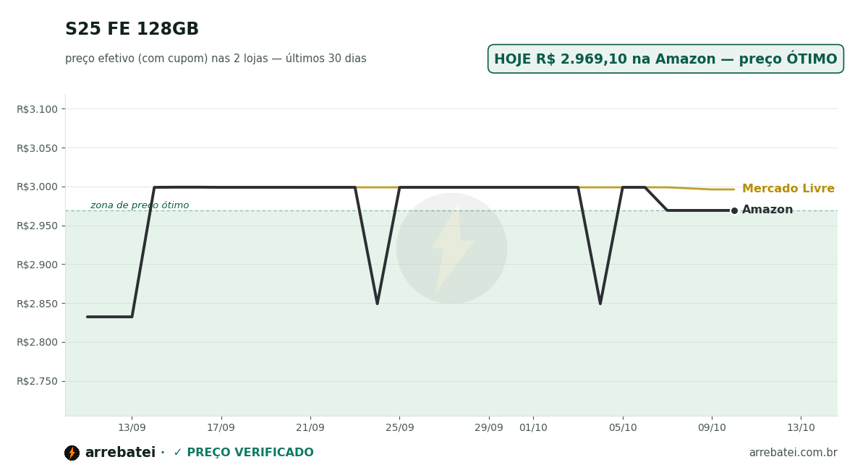The image size is (868, 470).
Task: Click the 05/10 date label
Action: (x=623, y=428)
